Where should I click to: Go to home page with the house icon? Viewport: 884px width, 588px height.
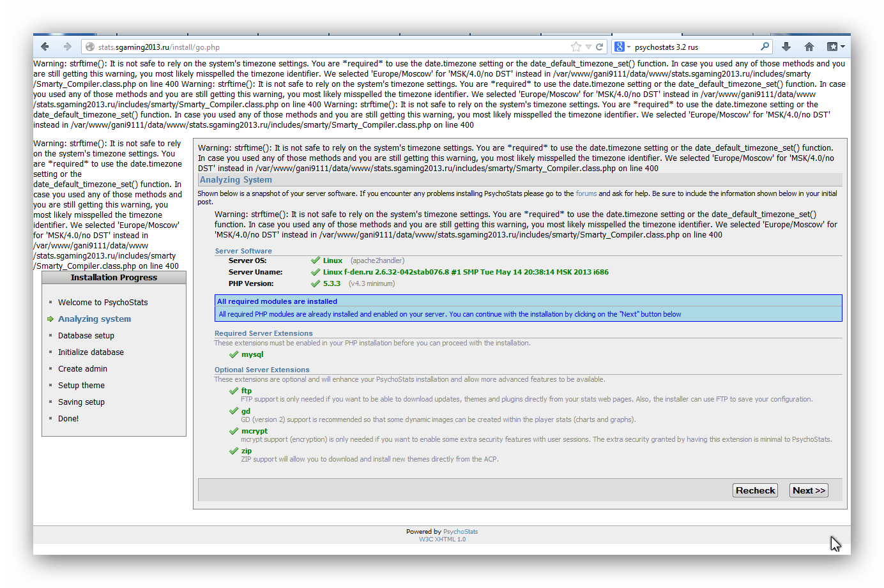809,47
